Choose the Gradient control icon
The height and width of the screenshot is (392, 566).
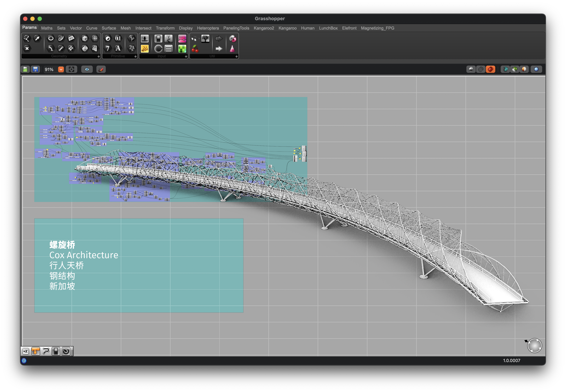[x=182, y=39]
